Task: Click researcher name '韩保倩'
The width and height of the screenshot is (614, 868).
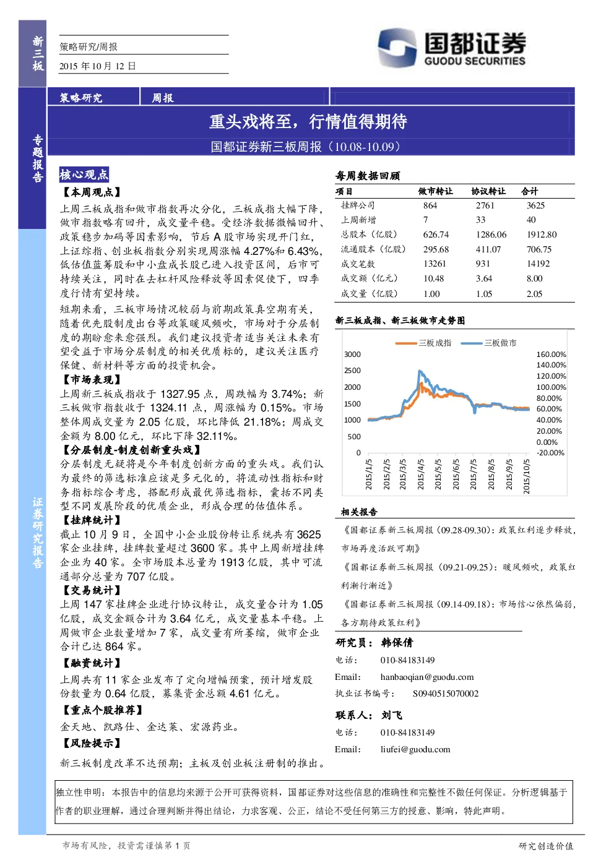Action: [x=397, y=643]
